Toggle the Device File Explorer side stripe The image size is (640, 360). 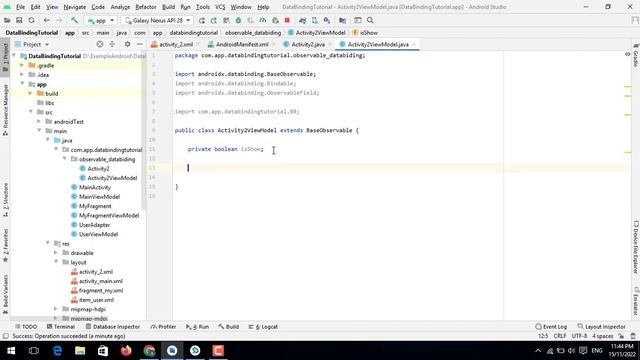[636, 247]
